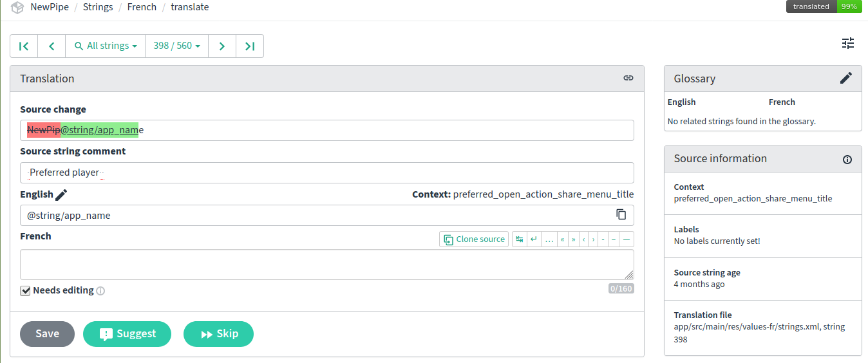The height and width of the screenshot is (363, 868).
Task: Save the translation
Action: point(47,334)
